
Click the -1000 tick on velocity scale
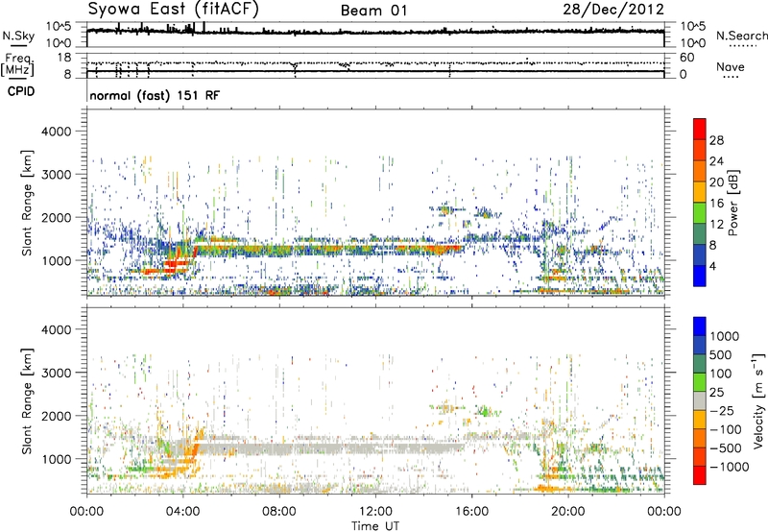pos(729,467)
